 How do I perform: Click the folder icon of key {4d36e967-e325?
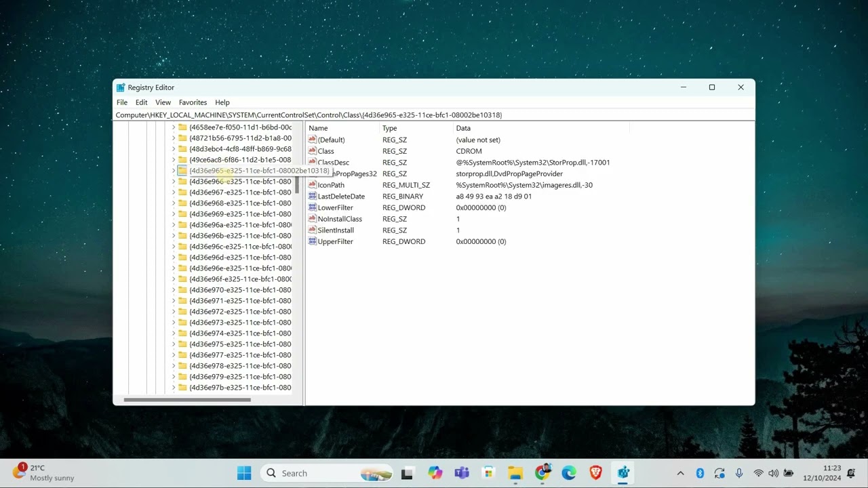(182, 192)
